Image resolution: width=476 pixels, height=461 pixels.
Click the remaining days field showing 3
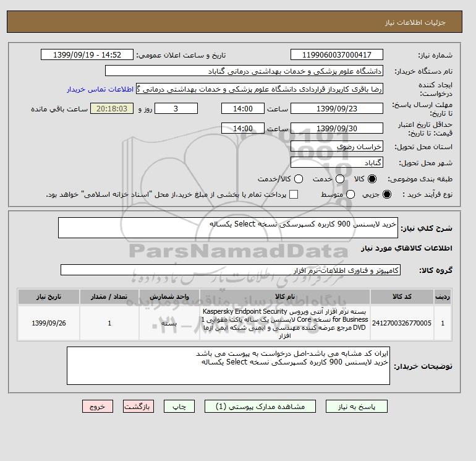point(176,108)
